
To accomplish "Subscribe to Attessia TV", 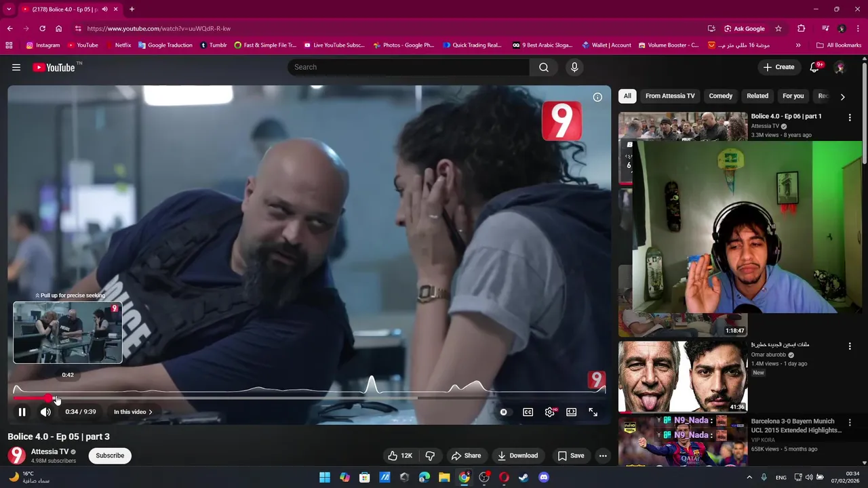I will 110,455.
